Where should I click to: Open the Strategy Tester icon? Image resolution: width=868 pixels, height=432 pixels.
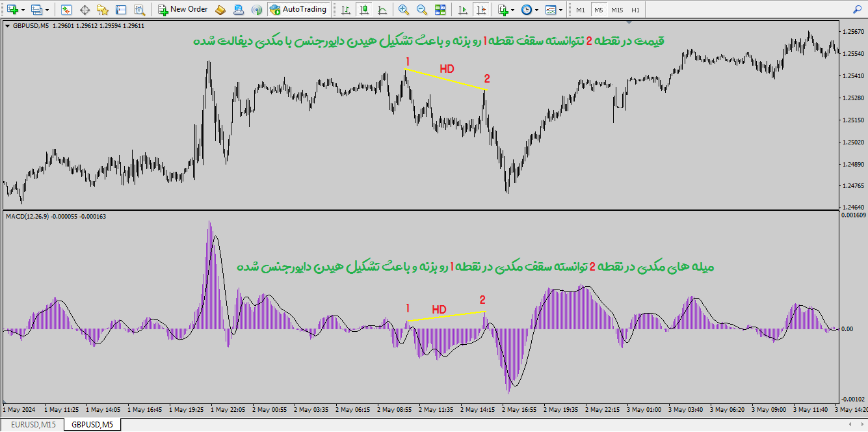(x=139, y=10)
